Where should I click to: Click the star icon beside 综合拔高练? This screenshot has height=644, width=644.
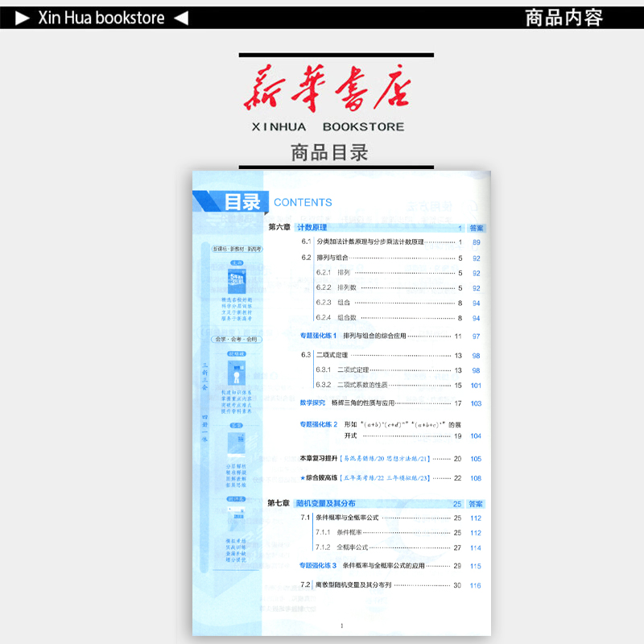point(304,477)
